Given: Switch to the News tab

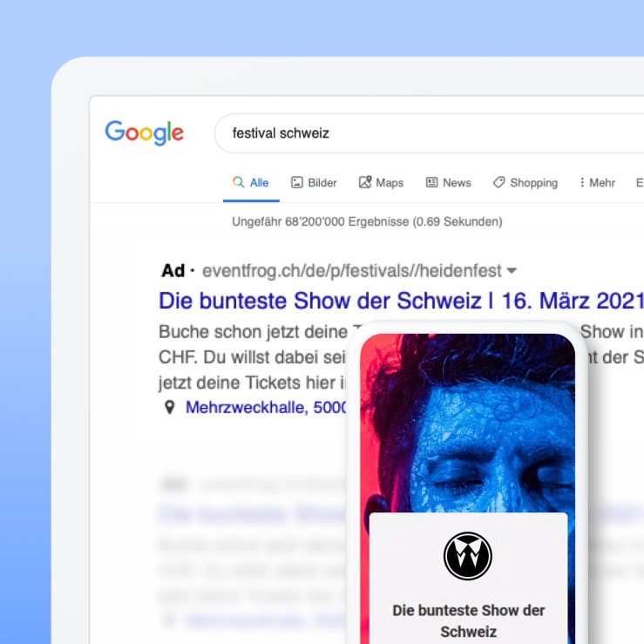Looking at the screenshot, I should 449,183.
